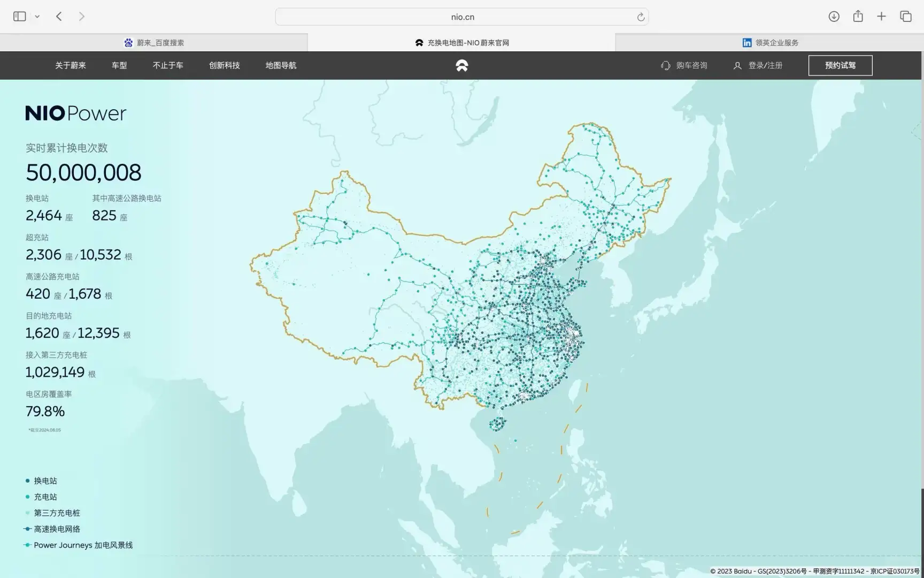Click the nio.cn address bar
Screen dimensions: 924x578
click(x=462, y=17)
